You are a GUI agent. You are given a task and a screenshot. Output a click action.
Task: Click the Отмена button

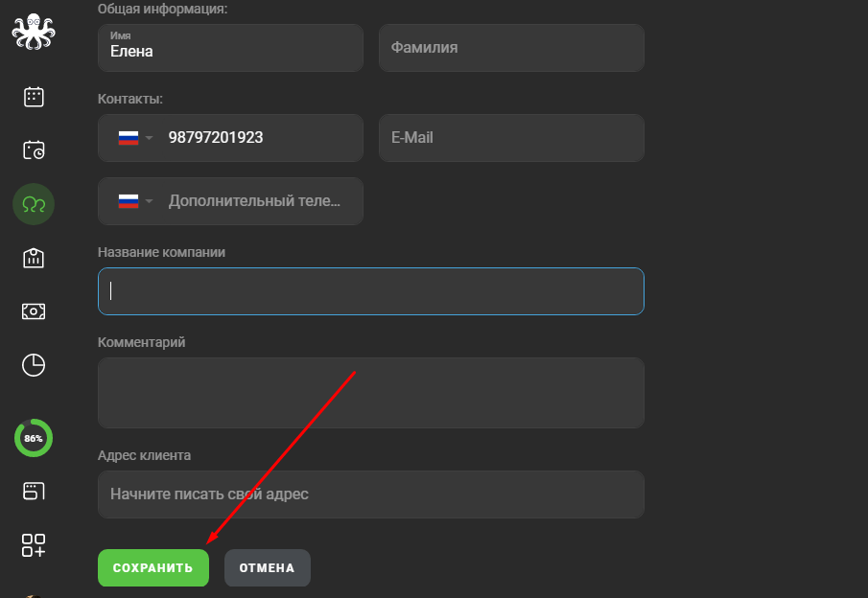[x=268, y=567]
